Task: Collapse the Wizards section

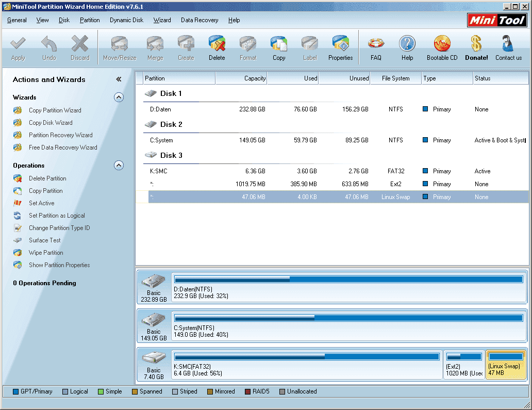Action: [119, 97]
